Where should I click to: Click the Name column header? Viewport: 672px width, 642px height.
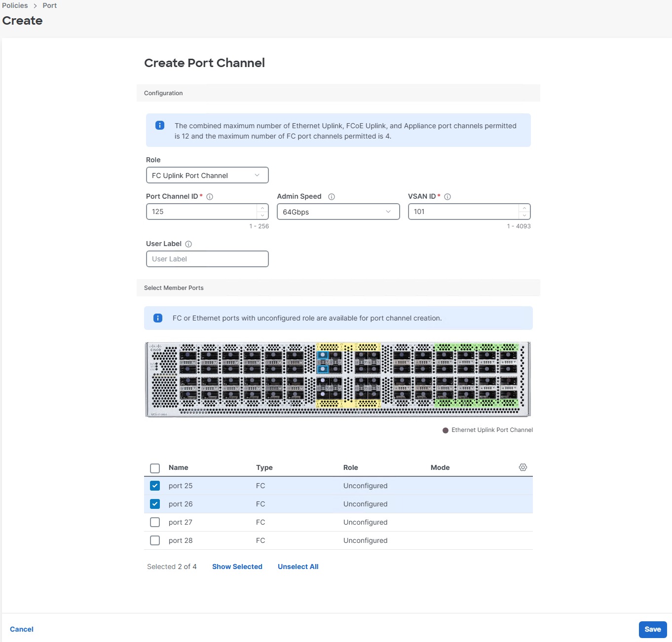pos(178,467)
